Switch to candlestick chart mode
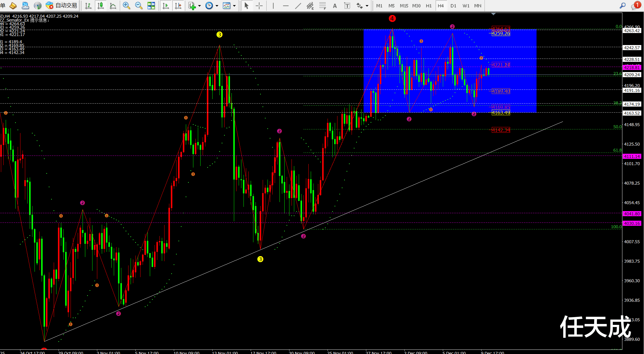Viewport: 644px width, 354px height. point(101,5)
